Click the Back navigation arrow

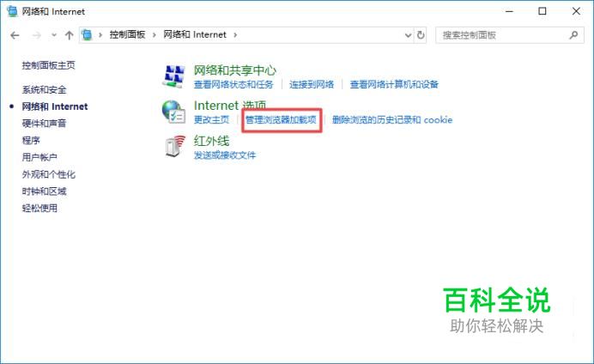tap(15, 35)
